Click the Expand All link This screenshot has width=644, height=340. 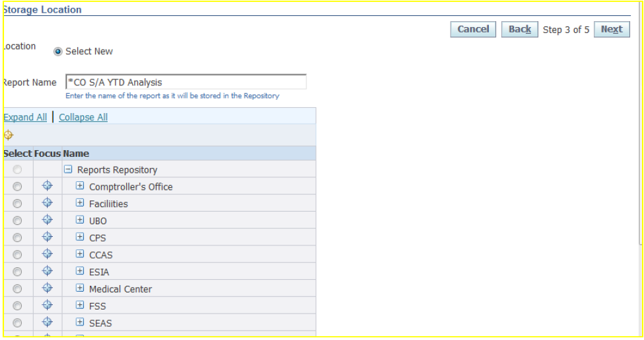25,117
